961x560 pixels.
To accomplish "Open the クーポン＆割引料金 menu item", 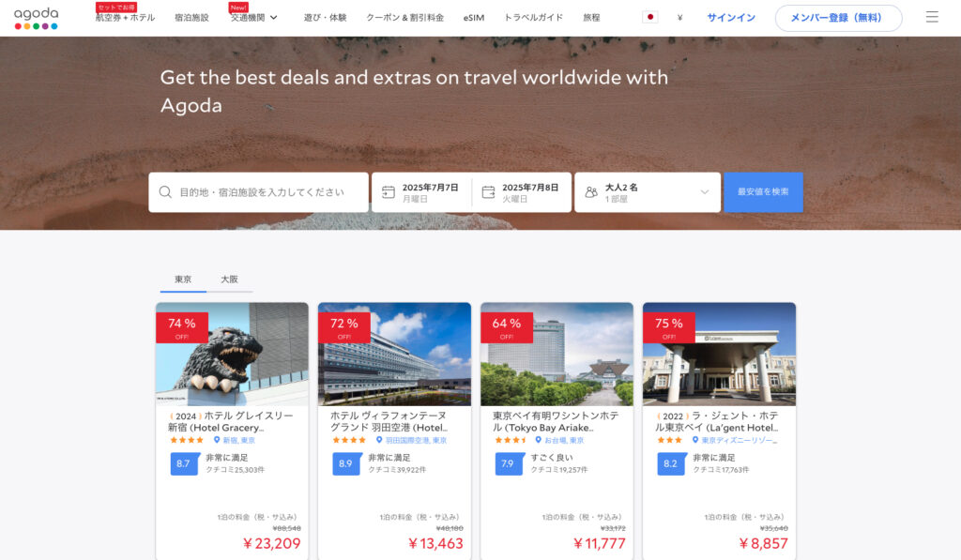I will pyautogui.click(x=404, y=18).
